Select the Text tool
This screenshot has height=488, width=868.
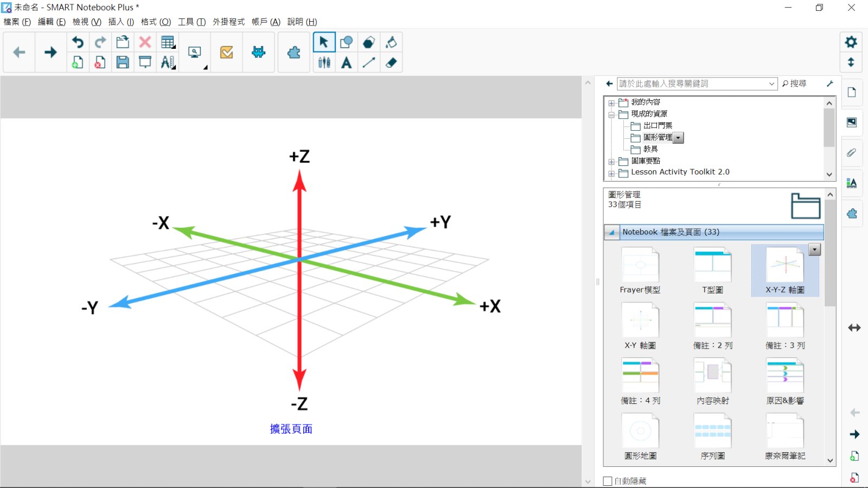346,63
